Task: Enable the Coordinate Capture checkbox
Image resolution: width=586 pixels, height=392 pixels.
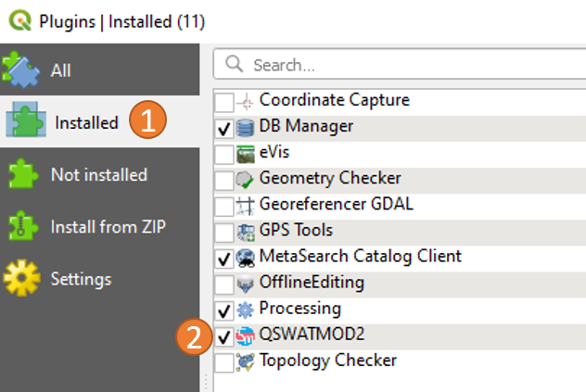Action: coord(224,102)
